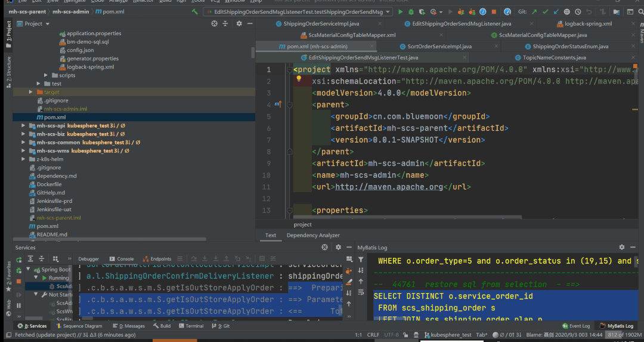Image resolution: width=644 pixels, height=342 pixels.
Task: Toggle the Services tool window button
Action: (32, 326)
